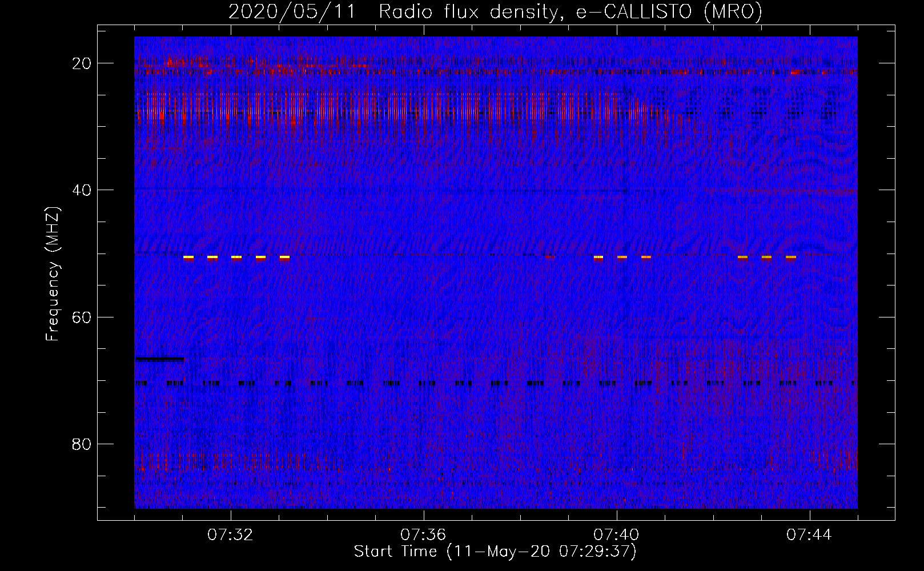Select the 80 MHz frequency tick label

pyautogui.click(x=82, y=444)
